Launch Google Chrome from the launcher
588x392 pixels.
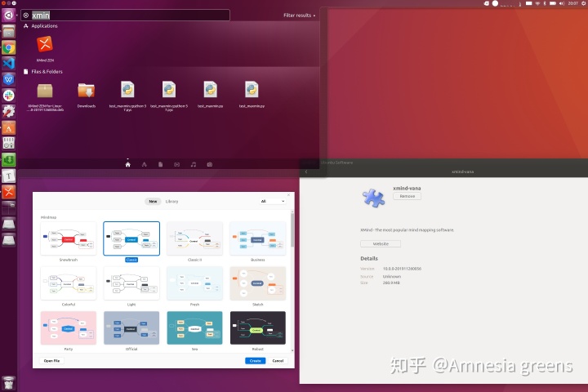(x=8, y=47)
